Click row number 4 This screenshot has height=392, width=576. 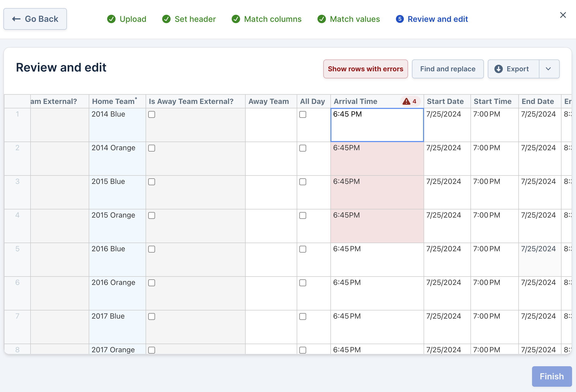click(x=17, y=226)
